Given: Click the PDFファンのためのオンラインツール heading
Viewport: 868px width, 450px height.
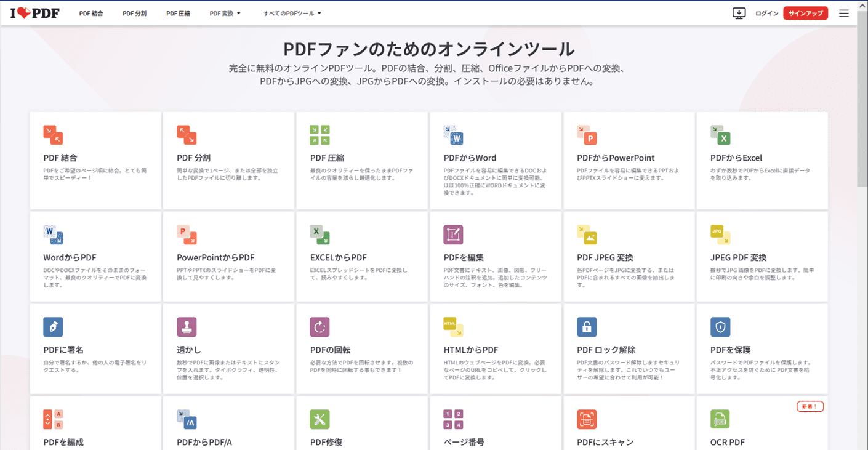Looking at the screenshot, I should pos(429,49).
